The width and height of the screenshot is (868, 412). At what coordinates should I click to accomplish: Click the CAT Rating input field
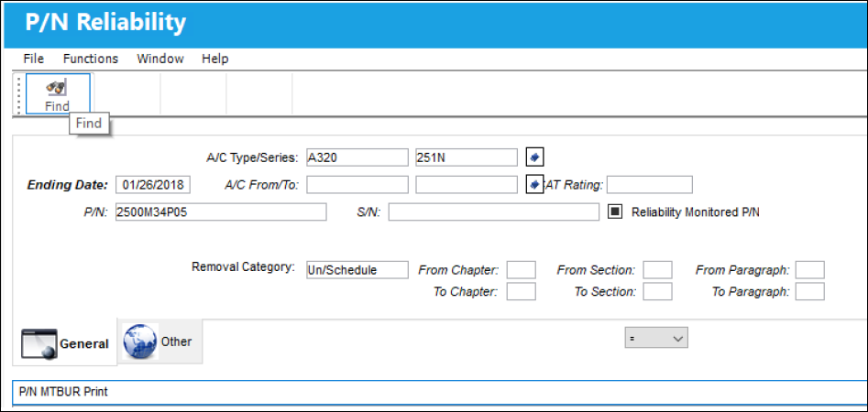[x=649, y=185]
